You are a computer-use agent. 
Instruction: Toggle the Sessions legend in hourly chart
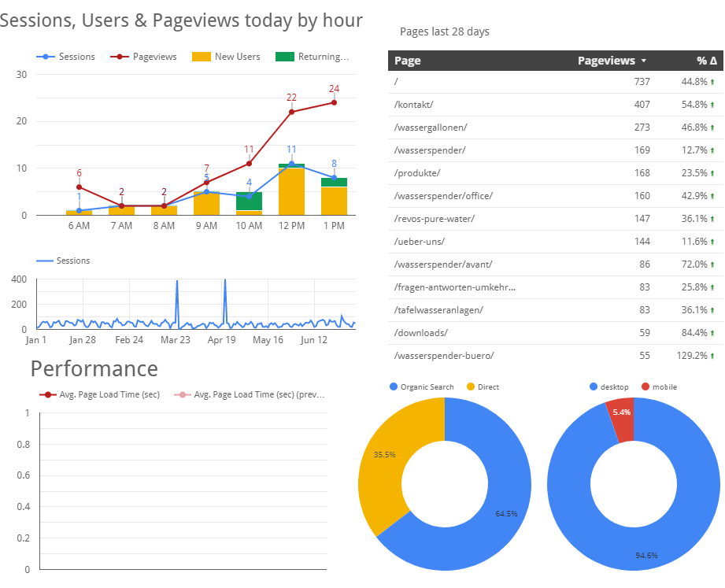65,57
